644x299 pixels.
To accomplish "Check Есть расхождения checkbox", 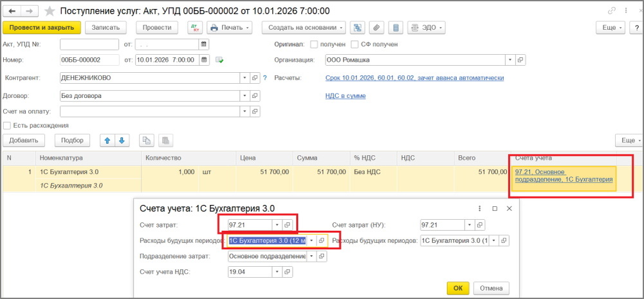I will coord(6,126).
